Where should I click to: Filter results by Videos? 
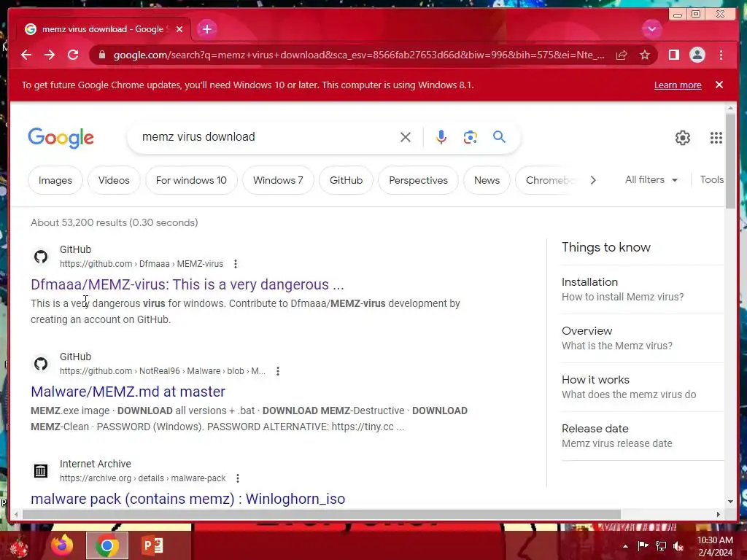tap(114, 181)
